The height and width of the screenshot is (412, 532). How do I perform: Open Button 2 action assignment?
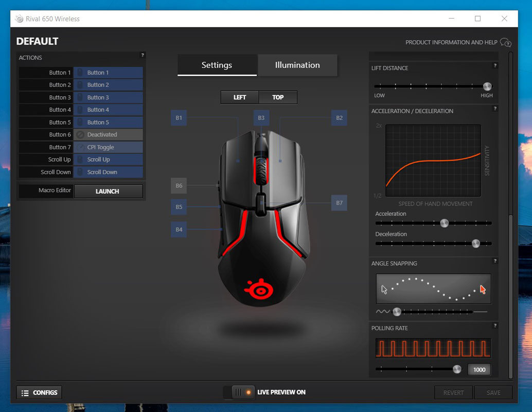tap(108, 85)
